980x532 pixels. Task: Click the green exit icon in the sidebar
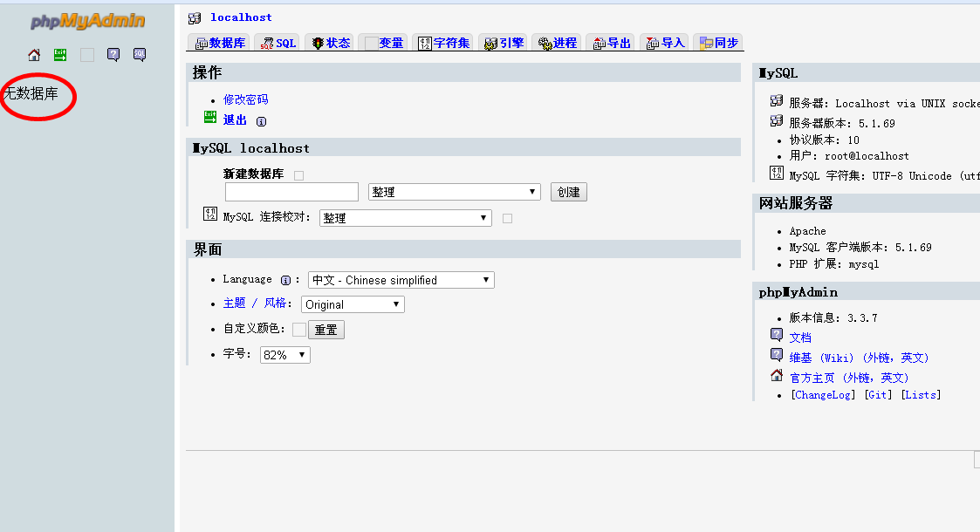pos(60,55)
